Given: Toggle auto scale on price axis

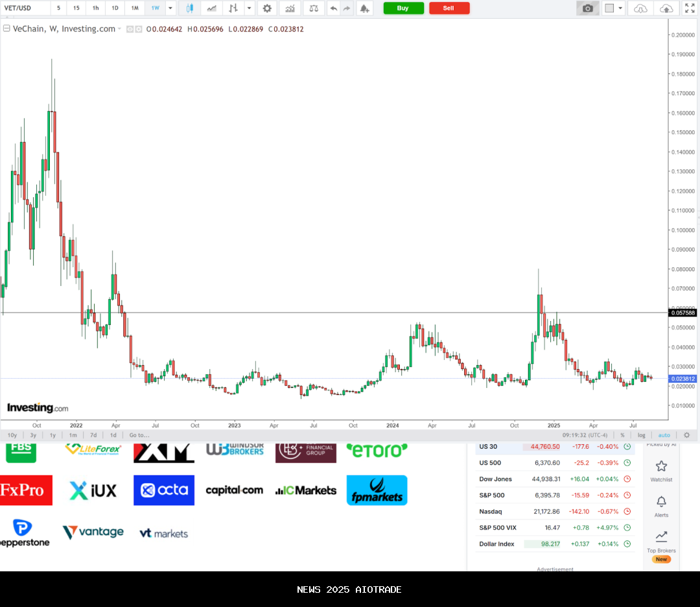Looking at the screenshot, I should tap(664, 435).
